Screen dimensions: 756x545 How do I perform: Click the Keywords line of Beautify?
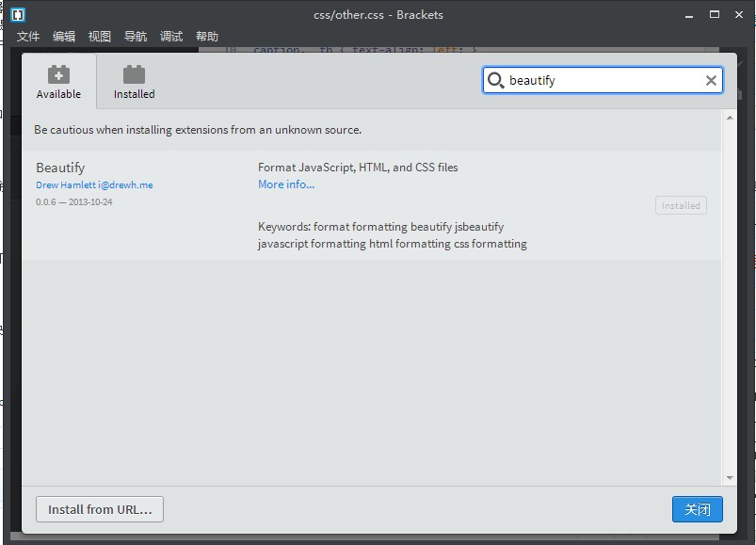[392, 235]
